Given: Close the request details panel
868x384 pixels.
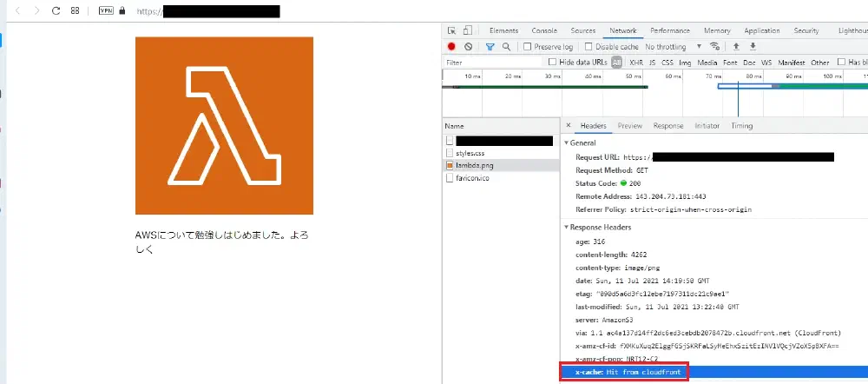Looking at the screenshot, I should tap(569, 126).
